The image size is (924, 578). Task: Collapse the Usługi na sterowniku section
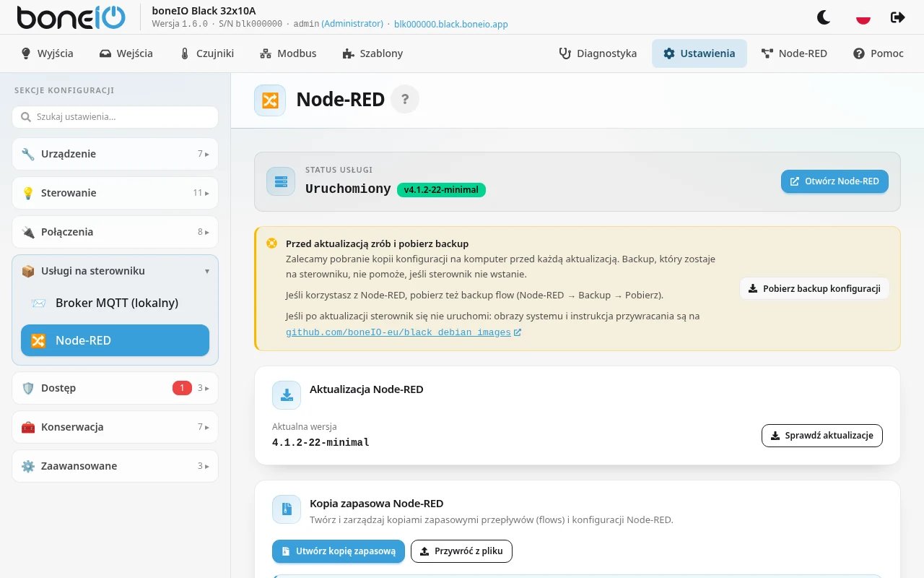coord(115,271)
